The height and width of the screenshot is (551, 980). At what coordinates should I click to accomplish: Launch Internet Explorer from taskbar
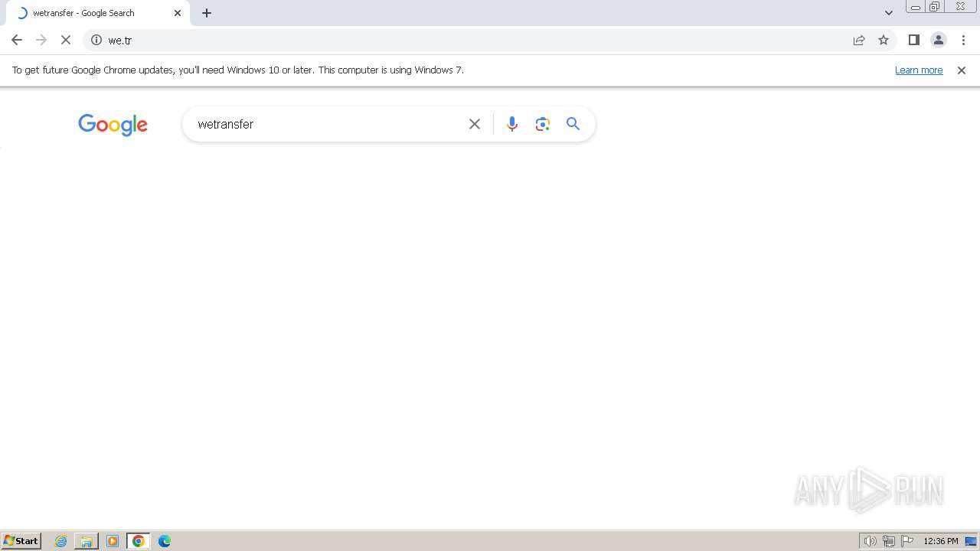click(x=61, y=541)
